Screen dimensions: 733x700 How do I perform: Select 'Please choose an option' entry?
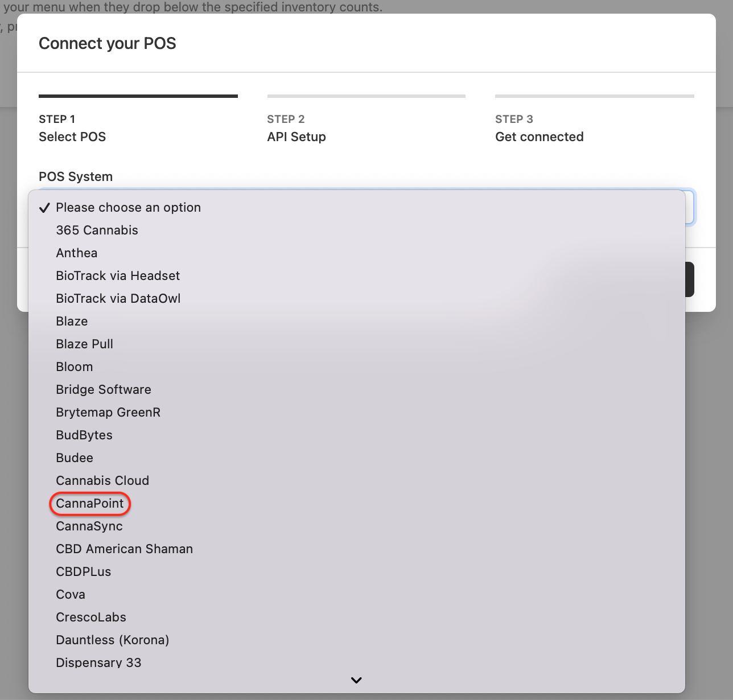[x=356, y=207]
